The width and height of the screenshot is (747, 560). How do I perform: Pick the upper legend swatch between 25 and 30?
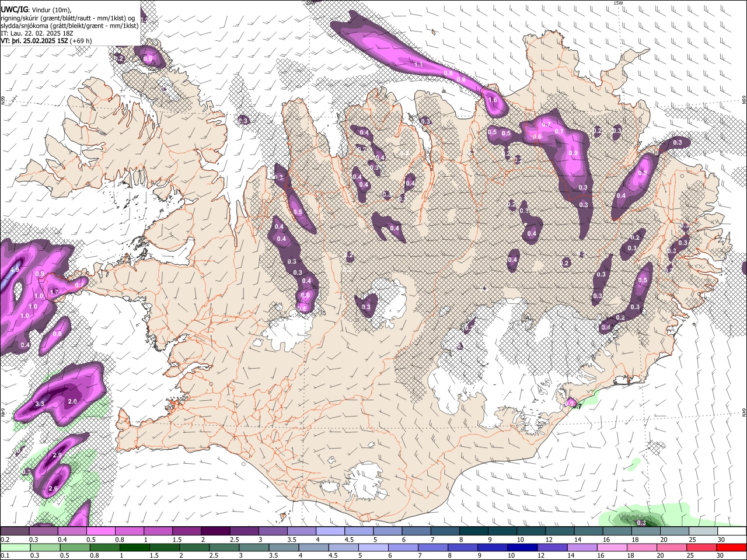(x=703, y=531)
